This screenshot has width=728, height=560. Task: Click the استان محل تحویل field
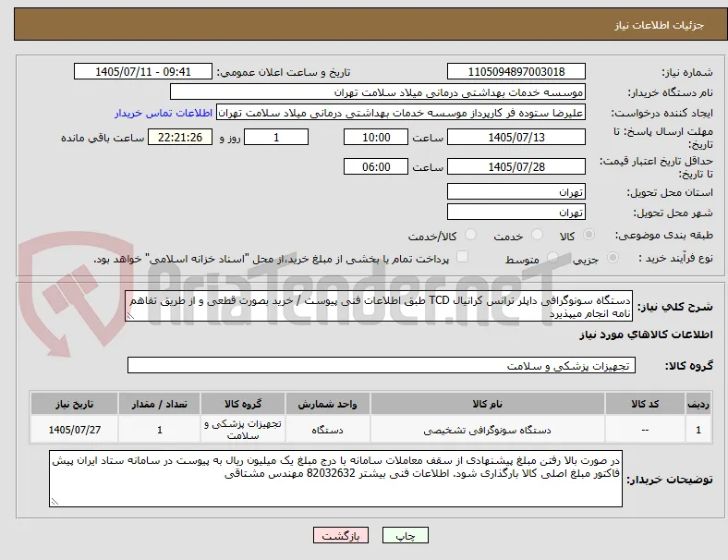(516, 192)
